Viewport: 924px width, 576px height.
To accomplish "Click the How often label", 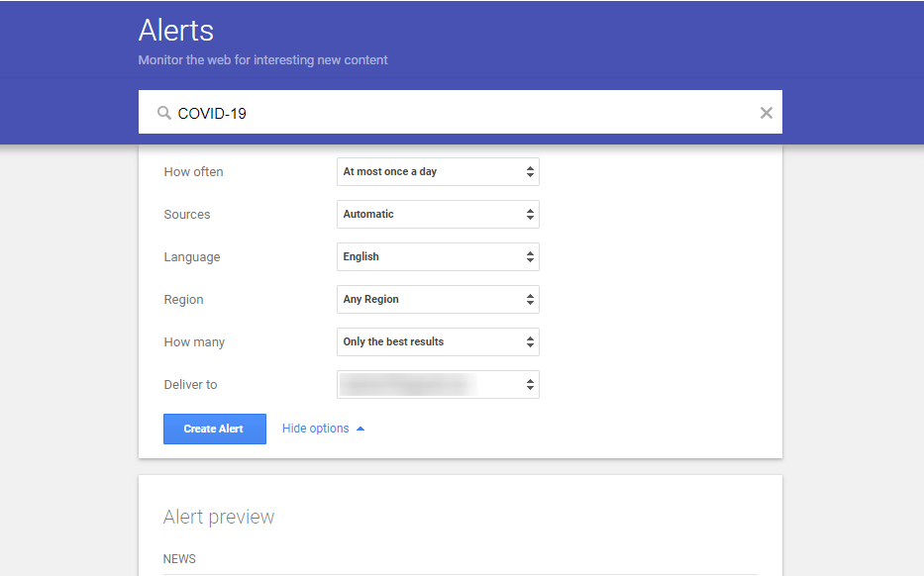I will [193, 172].
